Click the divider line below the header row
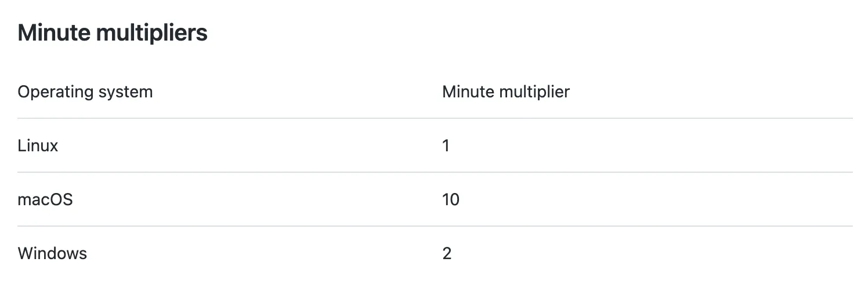 (x=435, y=118)
